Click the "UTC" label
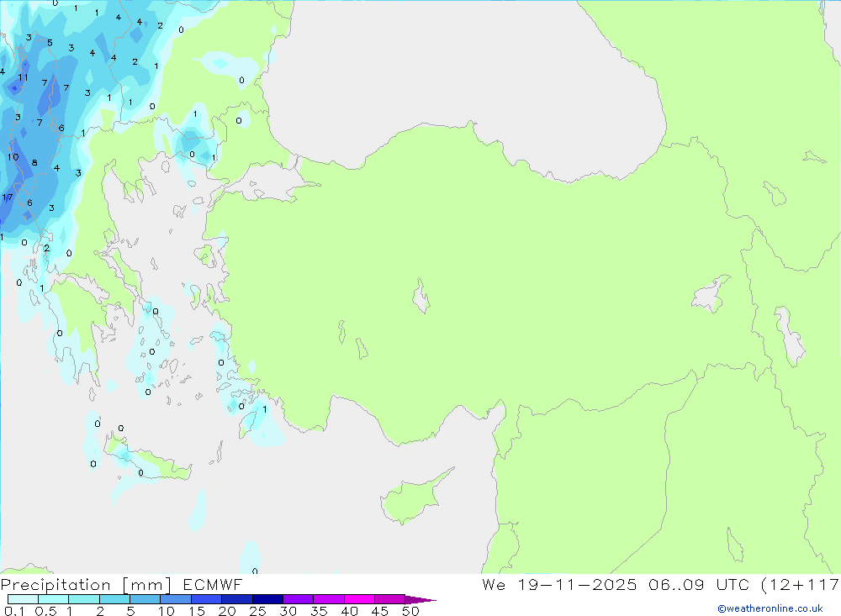Screen dimensions: 841x616 733,585
